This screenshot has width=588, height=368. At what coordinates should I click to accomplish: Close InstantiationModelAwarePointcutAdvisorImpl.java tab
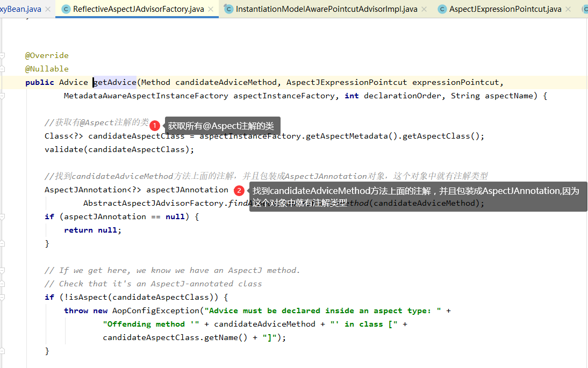tap(424, 9)
